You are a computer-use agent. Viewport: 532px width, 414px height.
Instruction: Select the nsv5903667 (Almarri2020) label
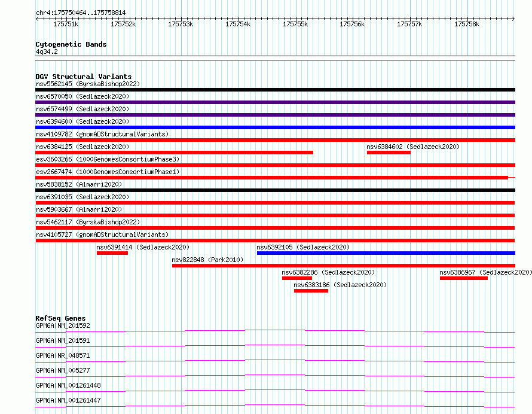[x=79, y=209]
